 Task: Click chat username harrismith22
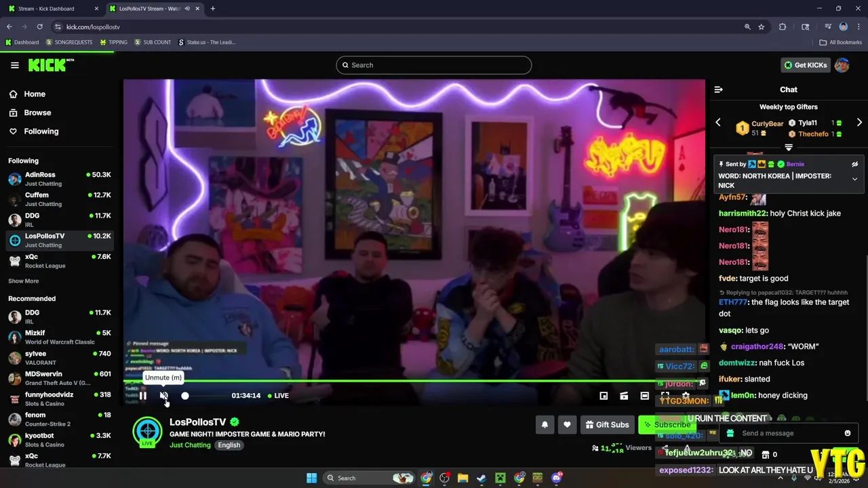[x=743, y=213]
